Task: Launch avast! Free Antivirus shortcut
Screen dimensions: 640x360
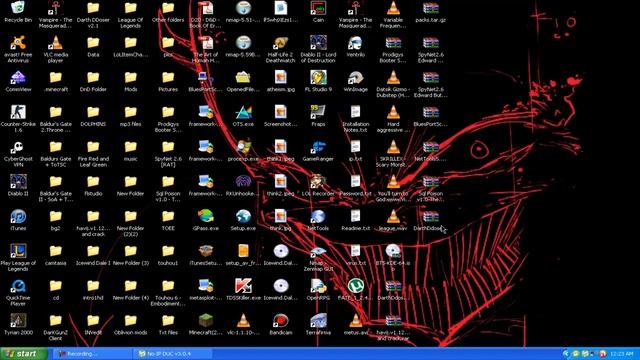Action: tap(18, 43)
